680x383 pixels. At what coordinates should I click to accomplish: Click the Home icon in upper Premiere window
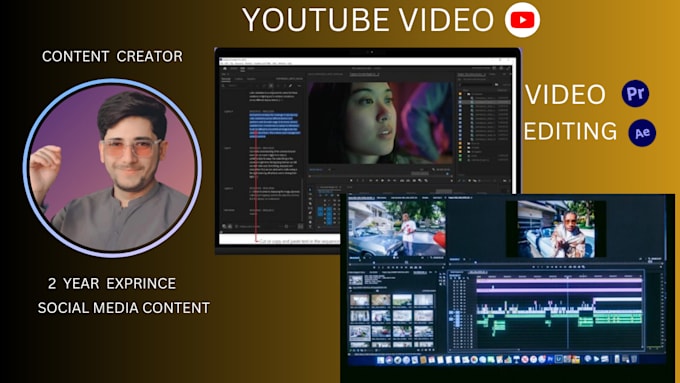click(225, 69)
